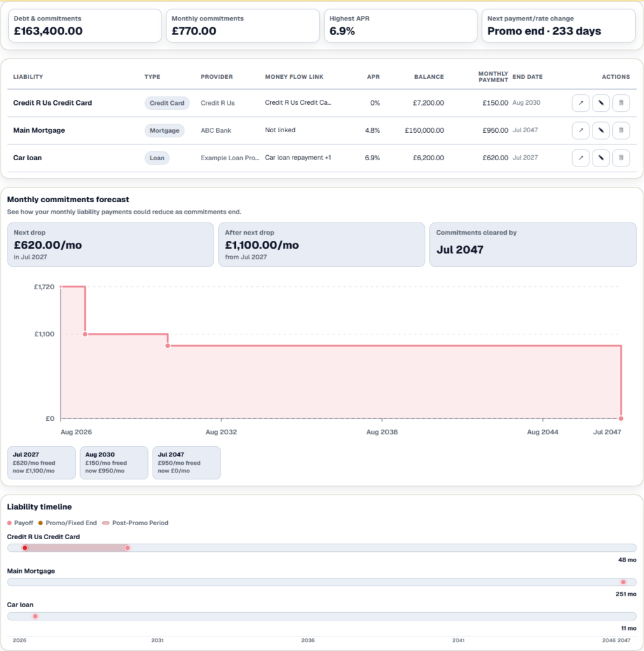The image size is (644, 651).
Task: Click the Liability timeline heading
Action: (x=39, y=507)
